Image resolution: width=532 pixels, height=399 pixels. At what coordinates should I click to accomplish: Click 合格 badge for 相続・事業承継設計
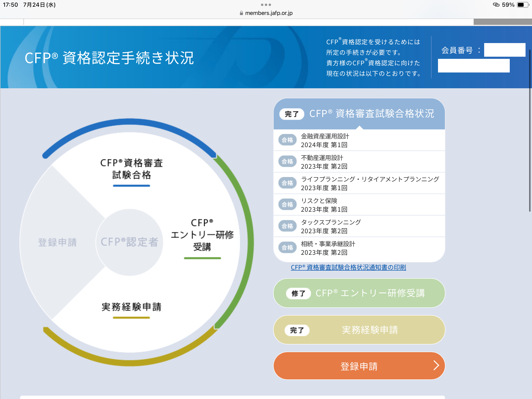click(x=287, y=248)
